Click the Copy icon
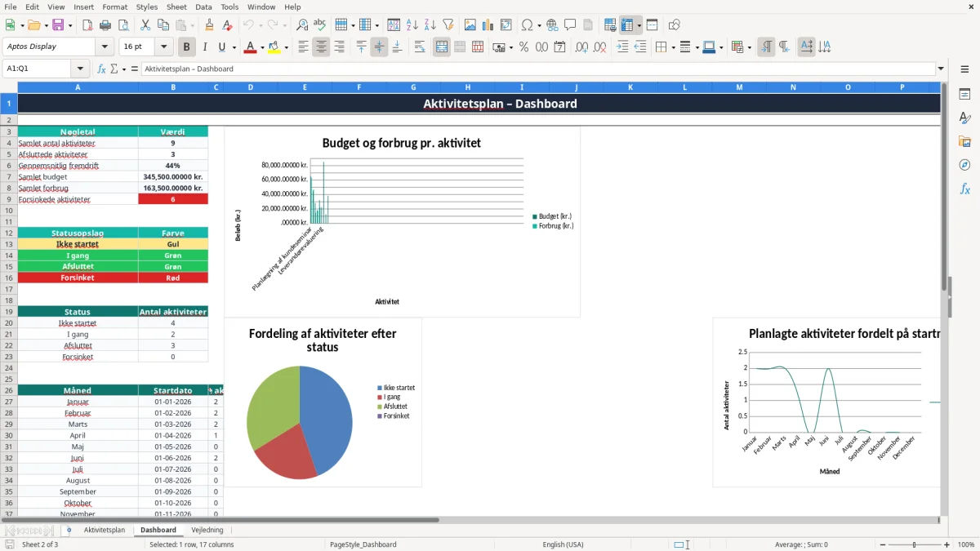This screenshot has width=980, height=551. (x=163, y=25)
